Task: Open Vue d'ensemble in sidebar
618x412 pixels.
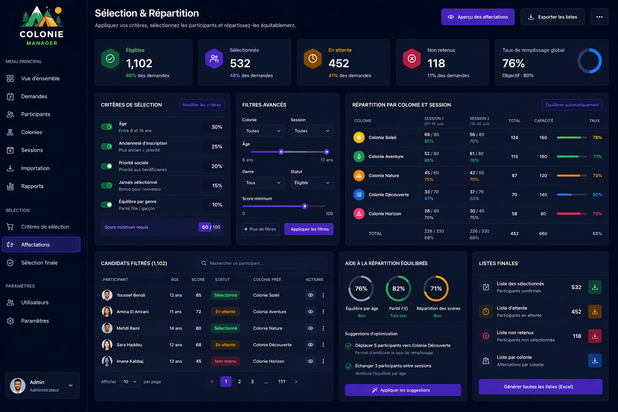Action: [40, 78]
